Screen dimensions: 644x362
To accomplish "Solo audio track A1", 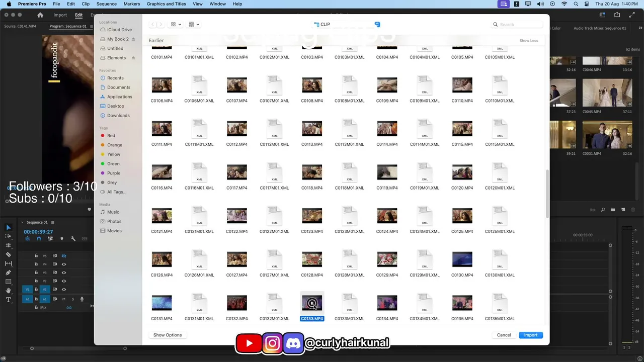I will pos(72,299).
